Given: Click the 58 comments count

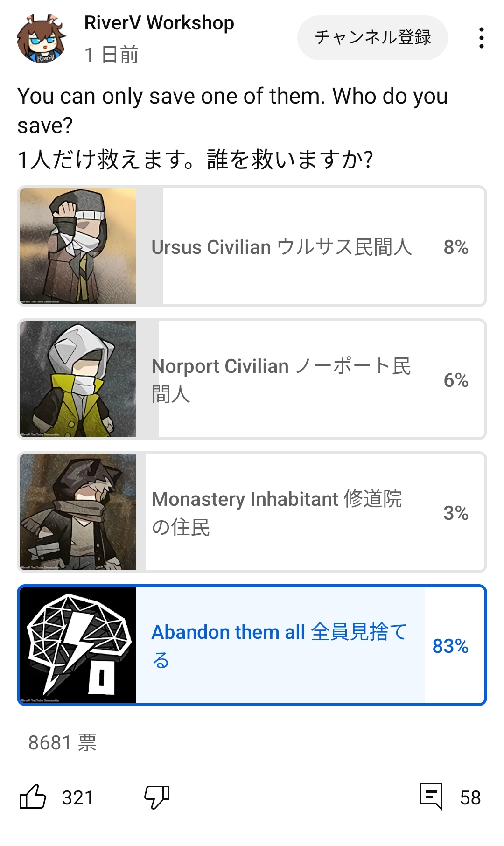Looking at the screenshot, I should [x=470, y=797].
